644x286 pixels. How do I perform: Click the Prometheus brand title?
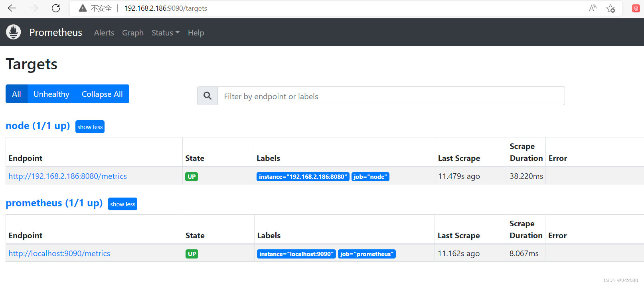point(56,32)
